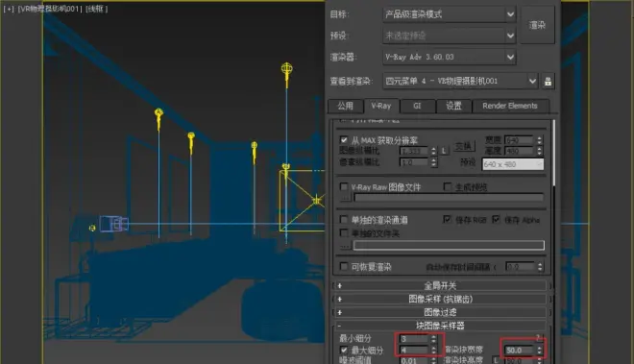Open the [+] viewport menu label

click(9, 9)
